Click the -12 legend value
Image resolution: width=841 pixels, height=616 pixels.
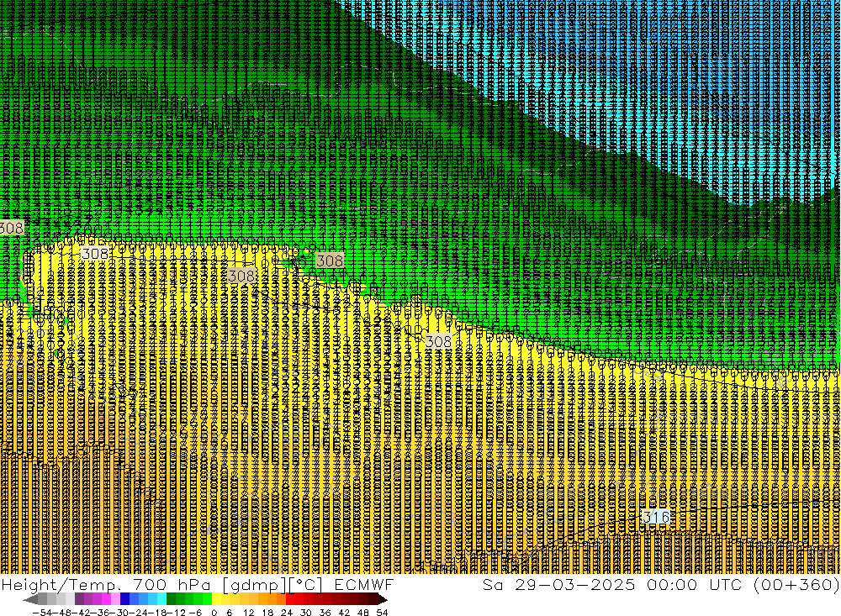[x=176, y=613]
